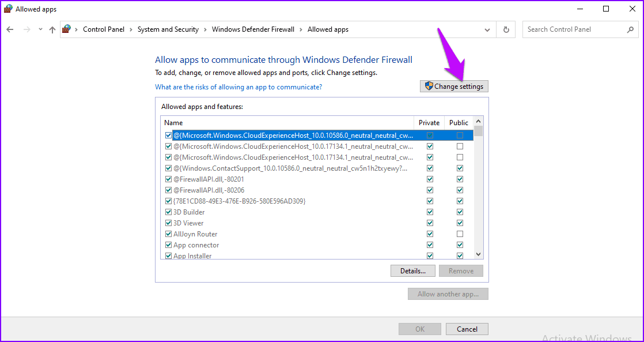
Task: Click the Change settings button
Action: click(x=454, y=87)
